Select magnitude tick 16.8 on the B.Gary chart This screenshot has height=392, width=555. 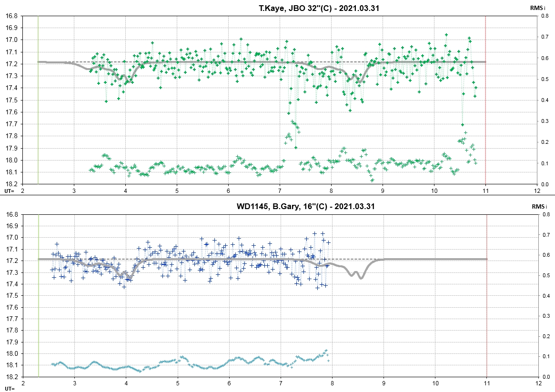(x=12, y=214)
